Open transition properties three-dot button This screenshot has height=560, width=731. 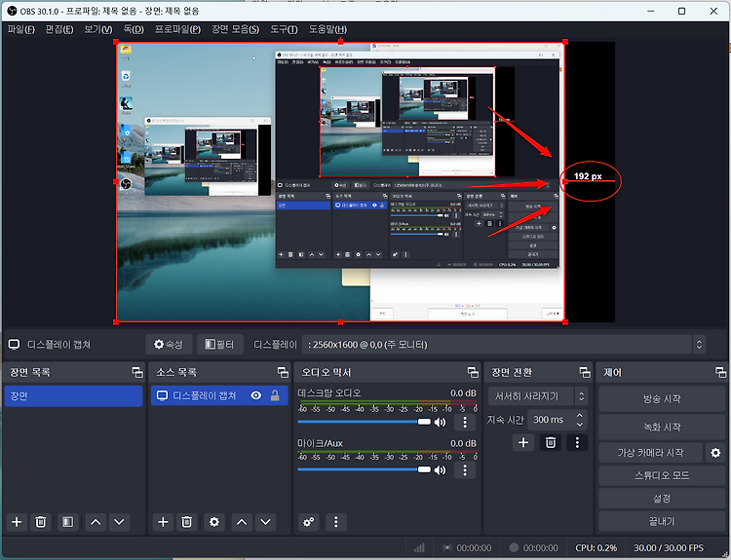pyautogui.click(x=577, y=442)
